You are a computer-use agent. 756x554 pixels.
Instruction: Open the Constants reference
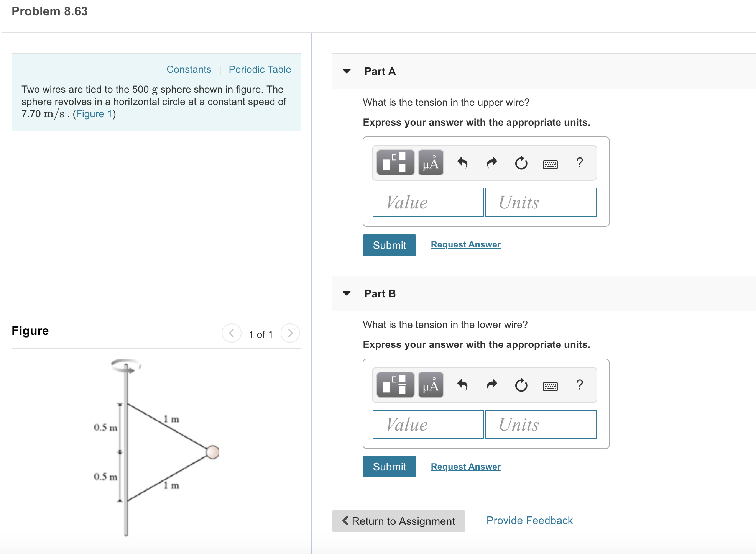[x=189, y=69]
